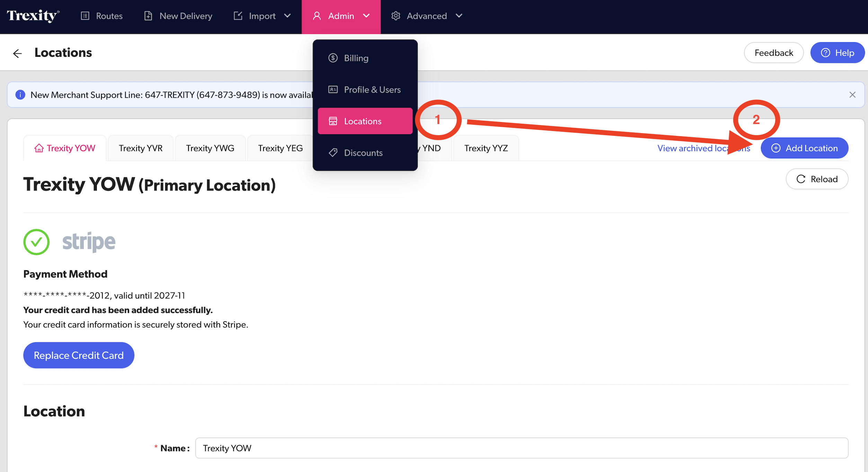Click the Stripe logo

click(89, 242)
